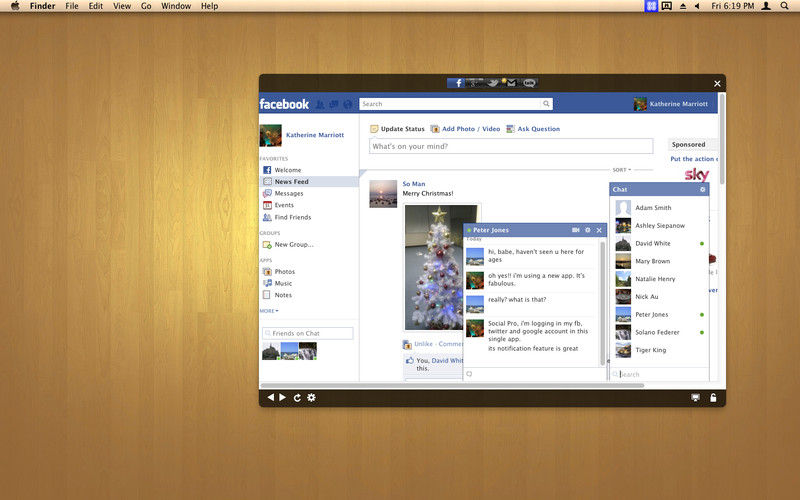
Task: Click Katherine Marriott name in sidebar
Action: pyautogui.click(x=315, y=135)
